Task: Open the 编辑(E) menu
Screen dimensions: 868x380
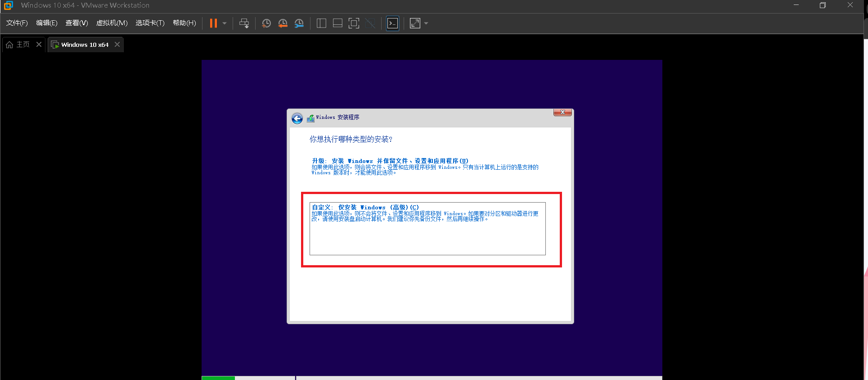Action: pos(47,23)
